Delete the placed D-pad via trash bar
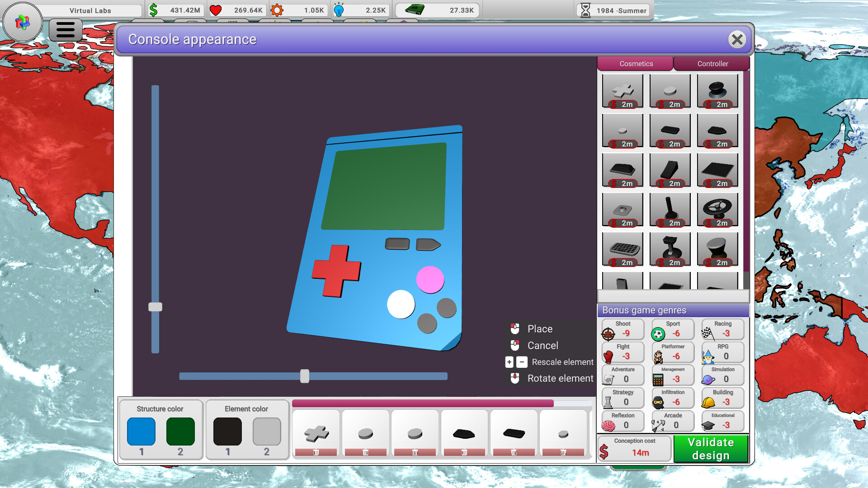868x488 pixels. [316, 452]
